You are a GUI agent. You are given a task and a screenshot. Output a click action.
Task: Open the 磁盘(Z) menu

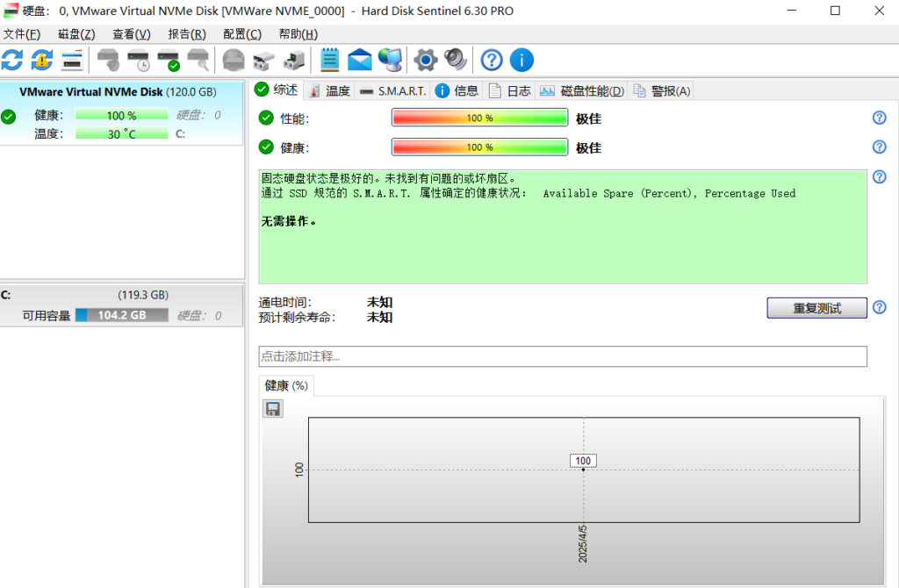76,34
